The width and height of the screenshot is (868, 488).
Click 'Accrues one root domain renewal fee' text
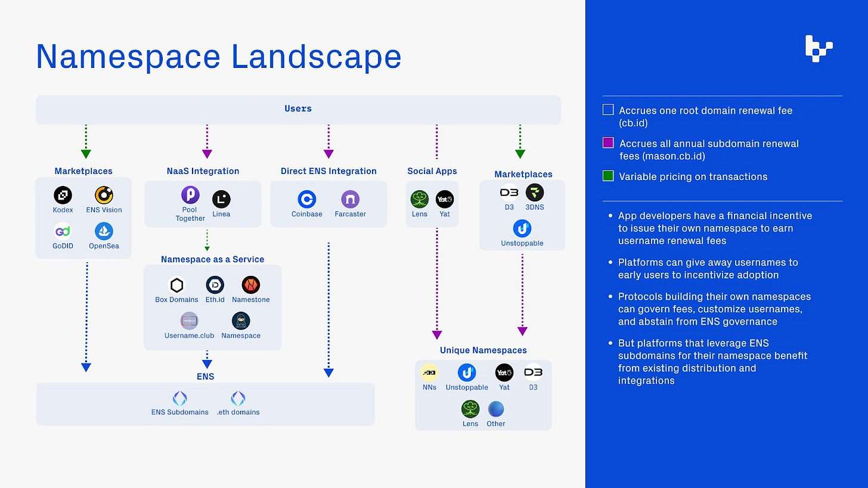coord(706,117)
